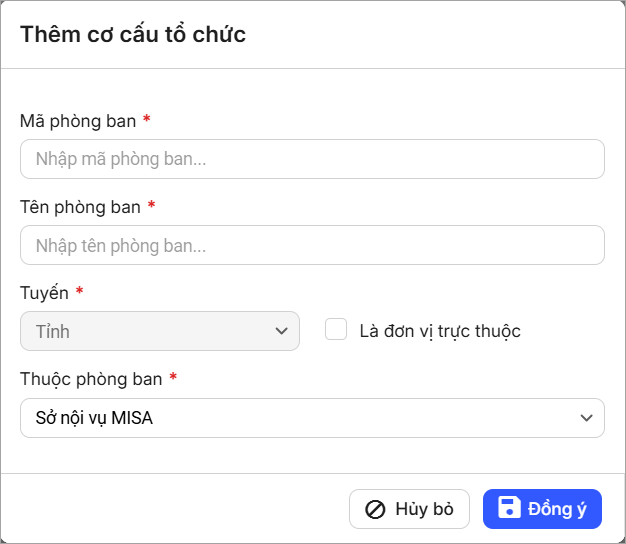Click the cancel circle-slash icon

pos(375,509)
